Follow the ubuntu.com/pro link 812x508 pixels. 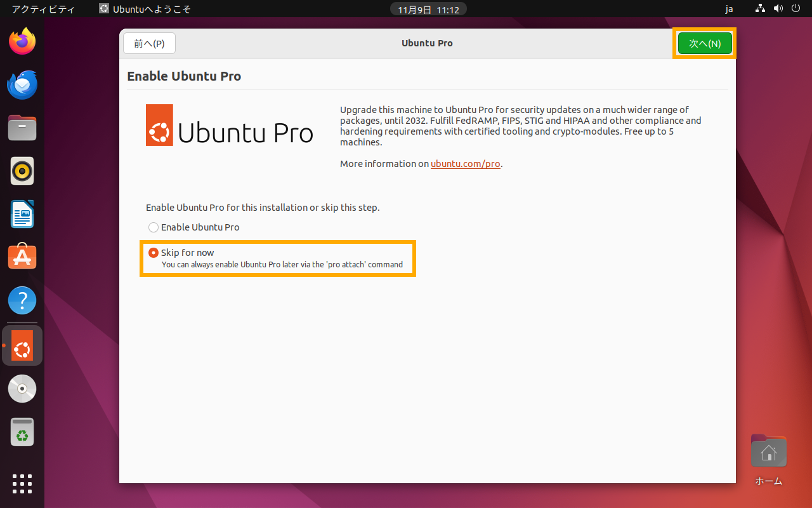coord(466,164)
